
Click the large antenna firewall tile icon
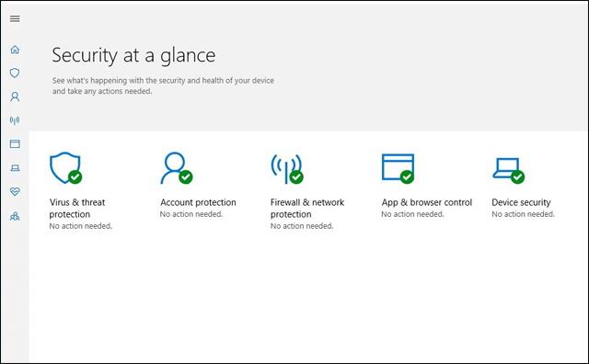coord(287,168)
